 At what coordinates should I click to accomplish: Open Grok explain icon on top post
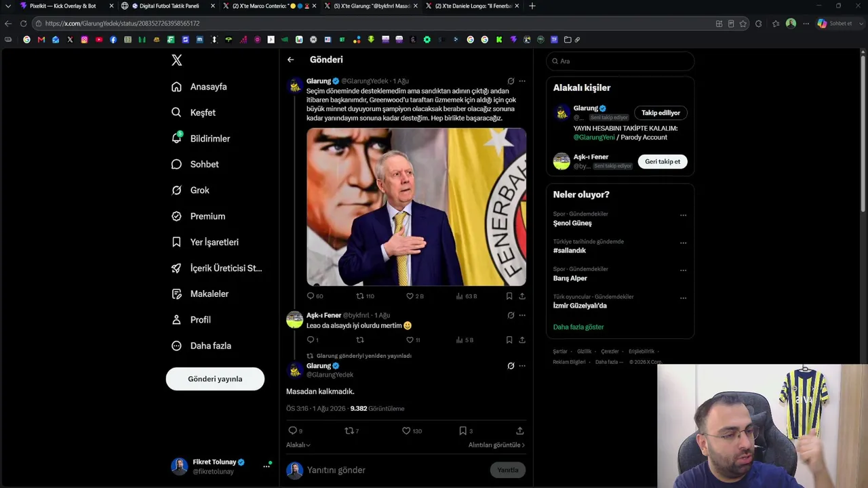(511, 81)
